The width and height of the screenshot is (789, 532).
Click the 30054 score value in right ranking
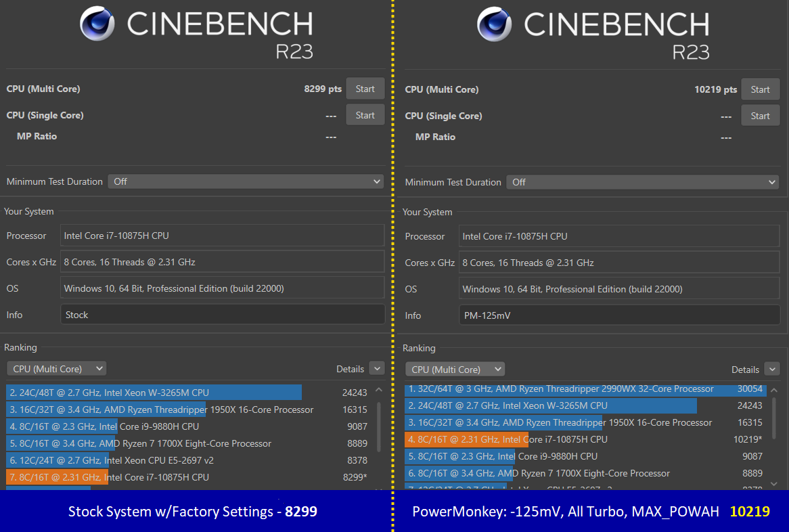(750, 389)
